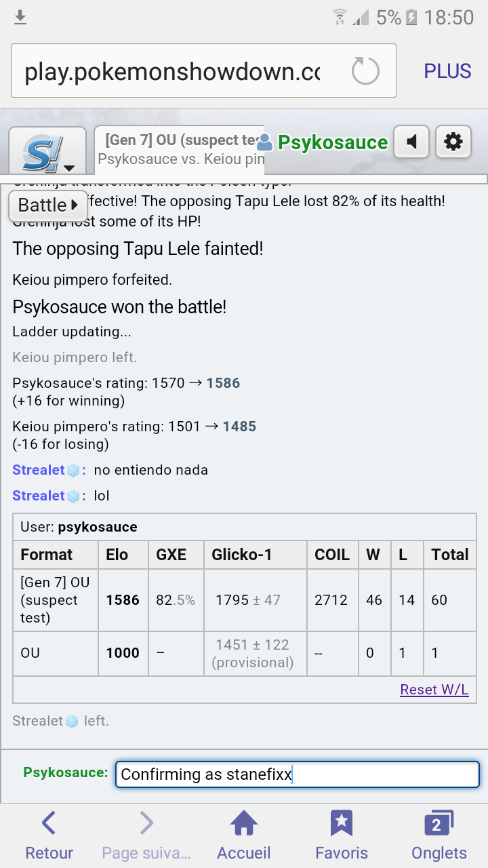This screenshot has width=488, height=868.
Task: Click the second Strealet username before lol
Action: (x=39, y=496)
